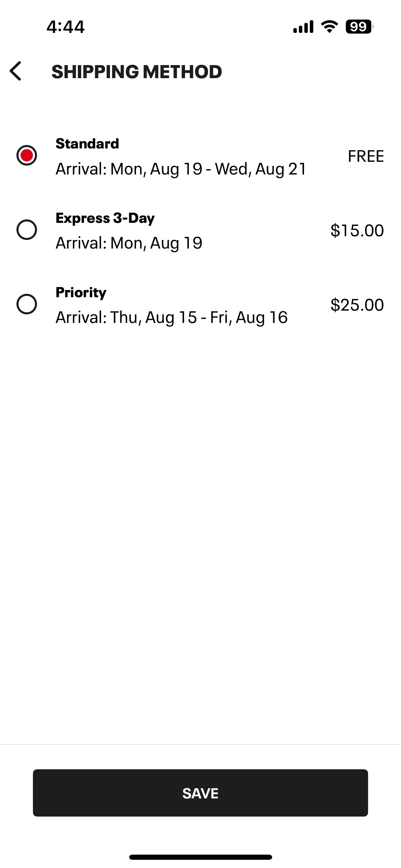Select the Standard shipping radio button
Viewport: 401px width, 868px height.
pos(27,155)
